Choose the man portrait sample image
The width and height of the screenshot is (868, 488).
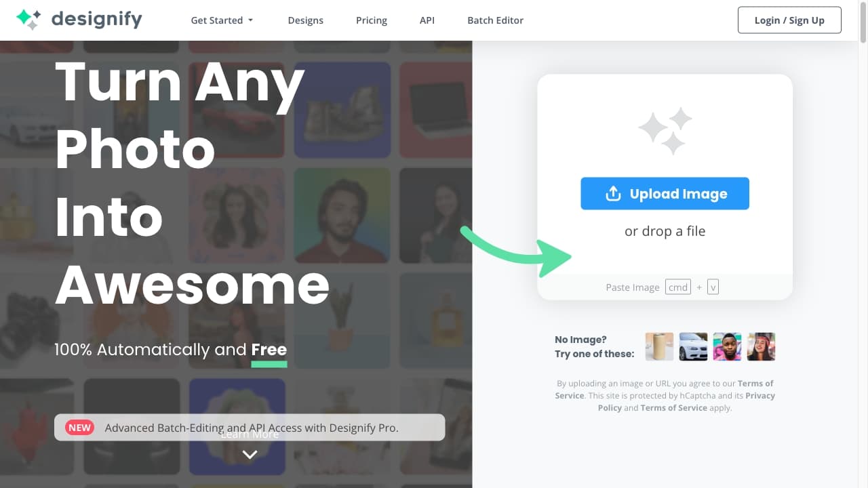pos(727,346)
